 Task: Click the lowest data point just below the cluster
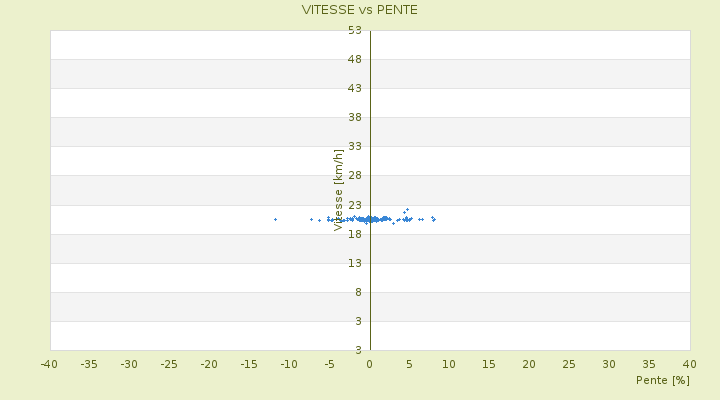(394, 224)
